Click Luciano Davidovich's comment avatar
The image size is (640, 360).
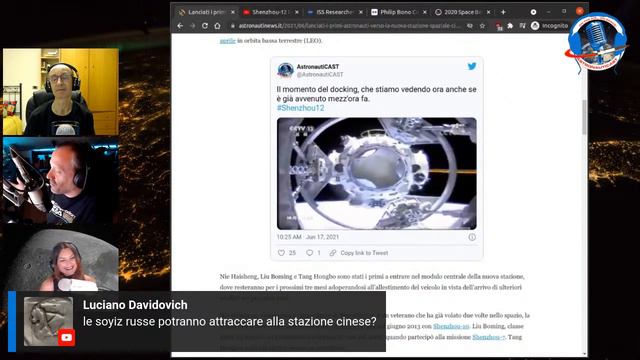[x=48, y=321]
